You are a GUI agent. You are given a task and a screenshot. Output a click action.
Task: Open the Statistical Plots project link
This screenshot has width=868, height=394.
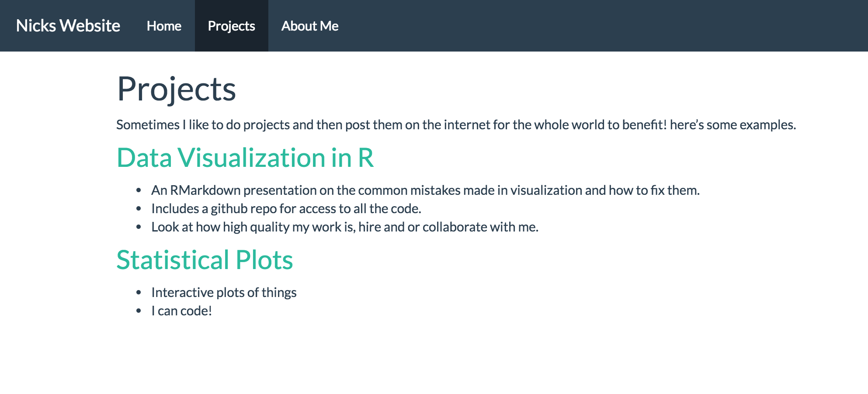point(205,260)
